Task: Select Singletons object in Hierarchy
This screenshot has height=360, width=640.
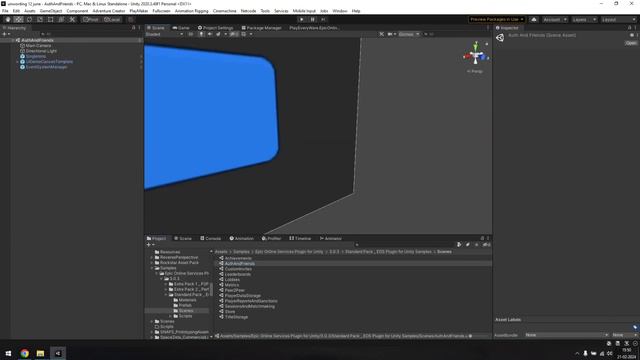Action: tap(36, 56)
